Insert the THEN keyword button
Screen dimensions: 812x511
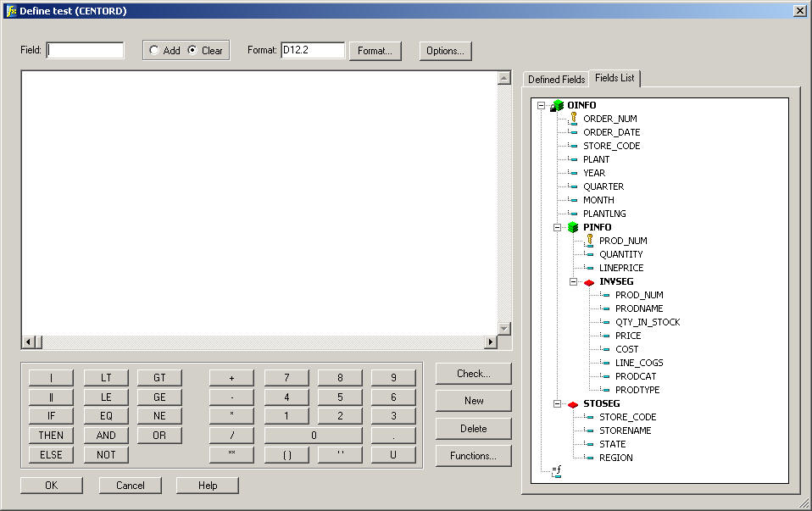51,436
